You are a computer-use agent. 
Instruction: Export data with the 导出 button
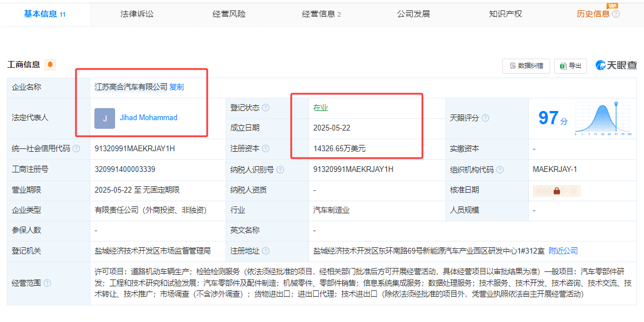[570, 66]
